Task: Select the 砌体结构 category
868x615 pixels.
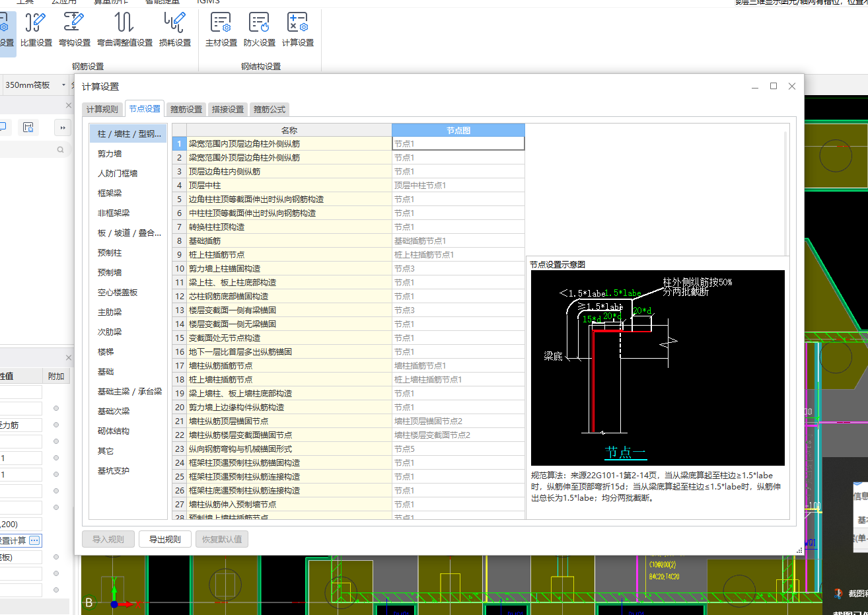Action: [128, 431]
